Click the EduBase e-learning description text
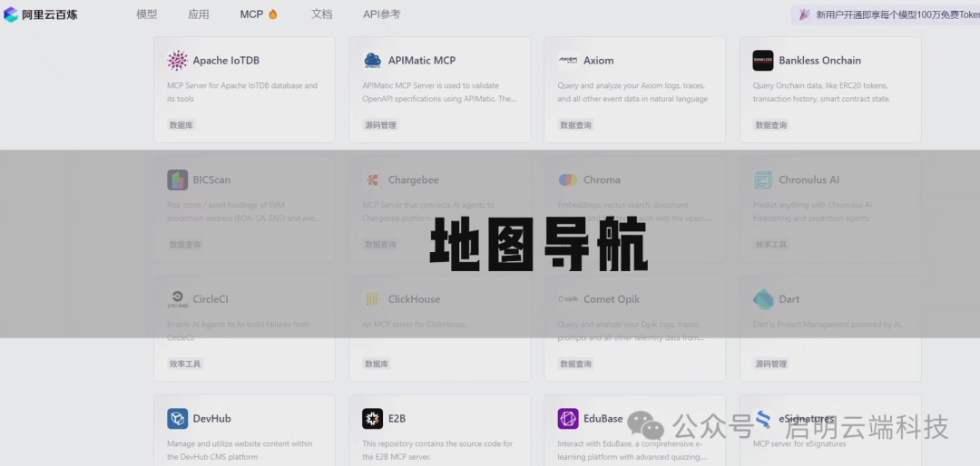Image resolution: width=980 pixels, height=466 pixels. pos(633,451)
